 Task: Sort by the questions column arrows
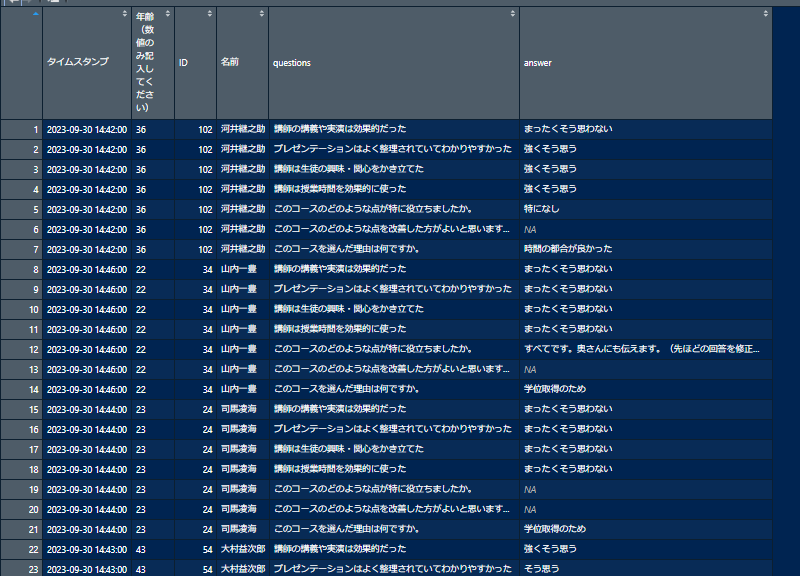[512, 14]
